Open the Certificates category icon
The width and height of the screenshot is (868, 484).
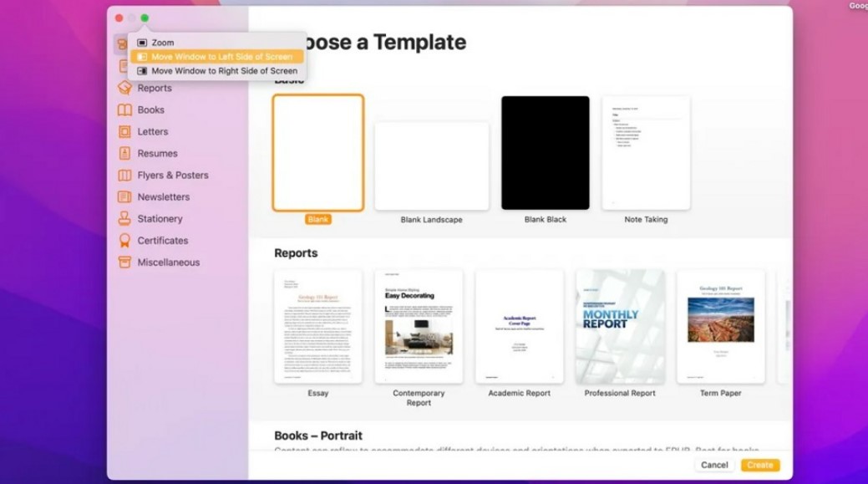124,240
